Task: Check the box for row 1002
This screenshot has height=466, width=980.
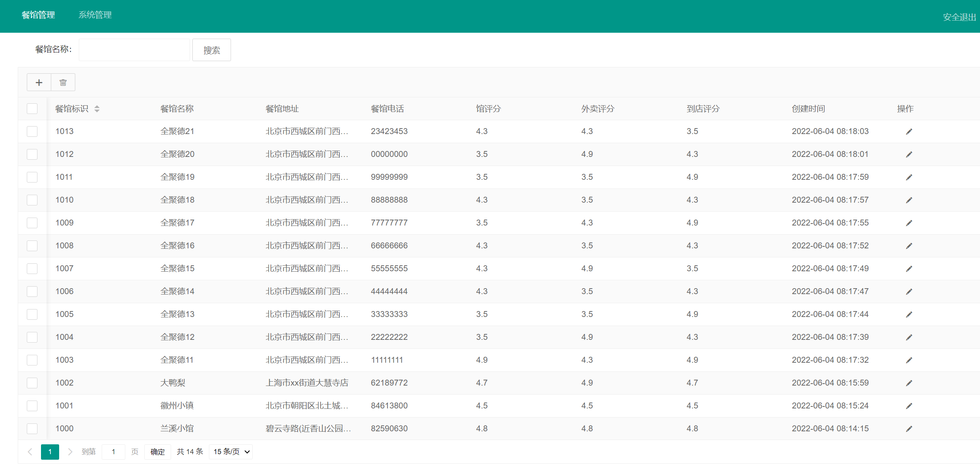Action: coord(32,383)
